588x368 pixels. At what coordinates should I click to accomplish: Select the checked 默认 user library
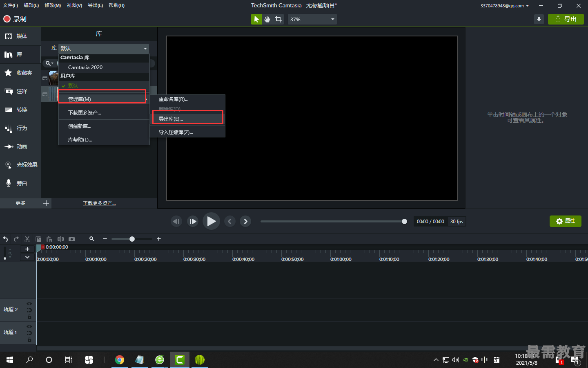click(x=104, y=85)
